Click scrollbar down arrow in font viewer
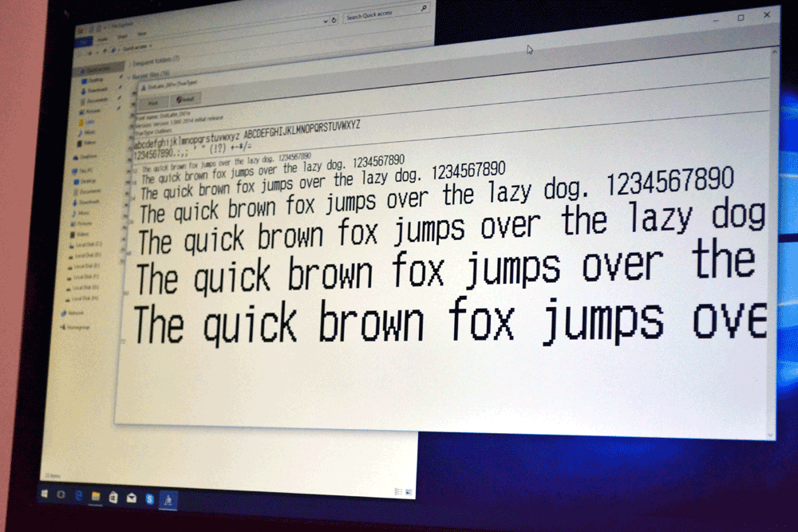The width and height of the screenshot is (798, 532). (771, 435)
